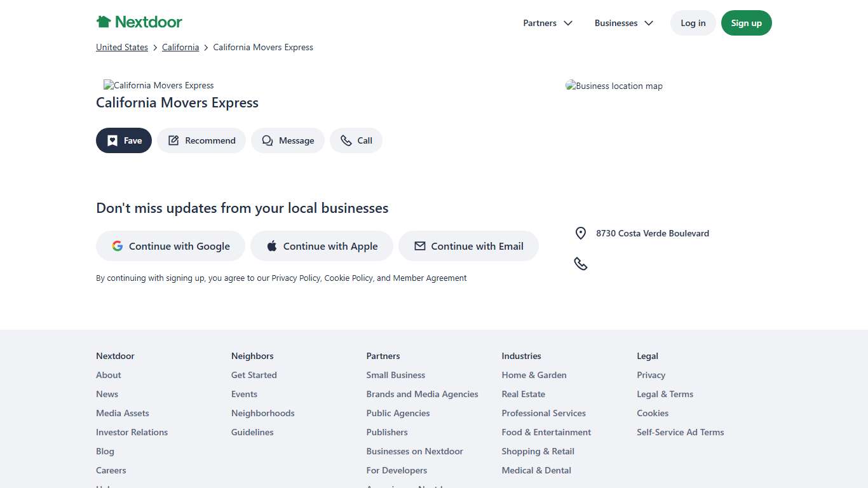Screen dimensions: 868x488
Task: Click the email envelope icon
Action: [x=419, y=246]
